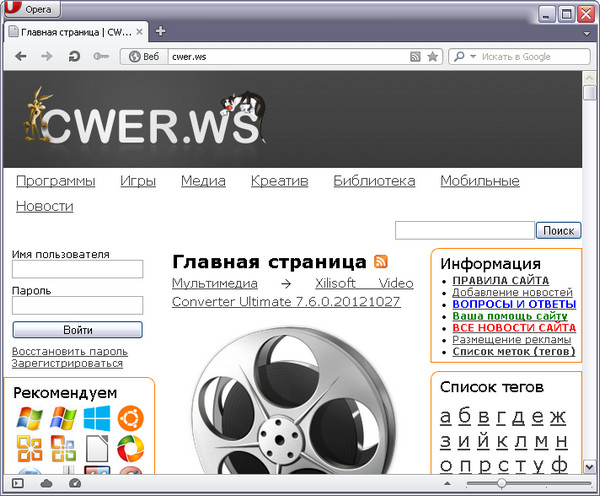Select tag letter ф
The image size is (600, 496).
pos(559,465)
